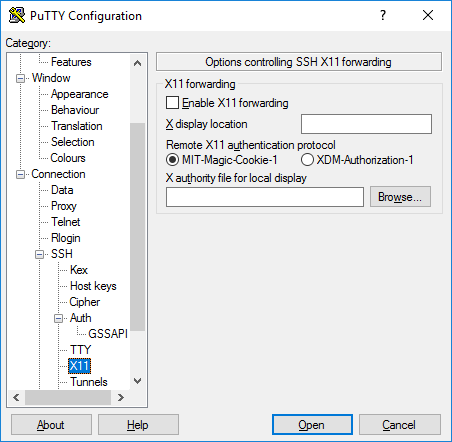Select Connection category
Image resolution: width=452 pixels, height=442 pixels.
[x=58, y=174]
